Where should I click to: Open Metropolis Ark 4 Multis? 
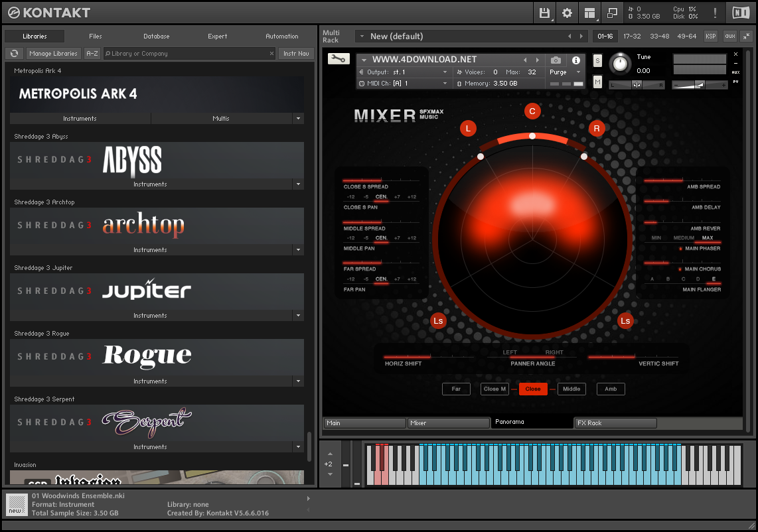click(x=221, y=118)
